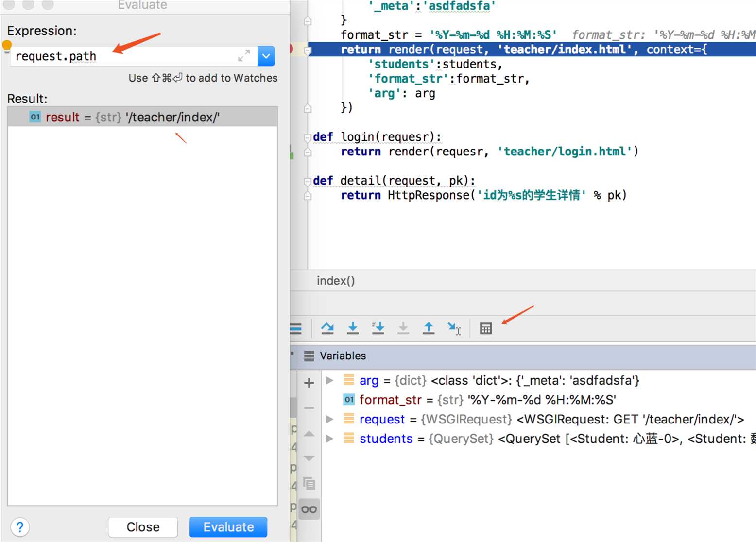The width and height of the screenshot is (756, 542).
Task: Click the result type icon in Result list
Action: [35, 117]
